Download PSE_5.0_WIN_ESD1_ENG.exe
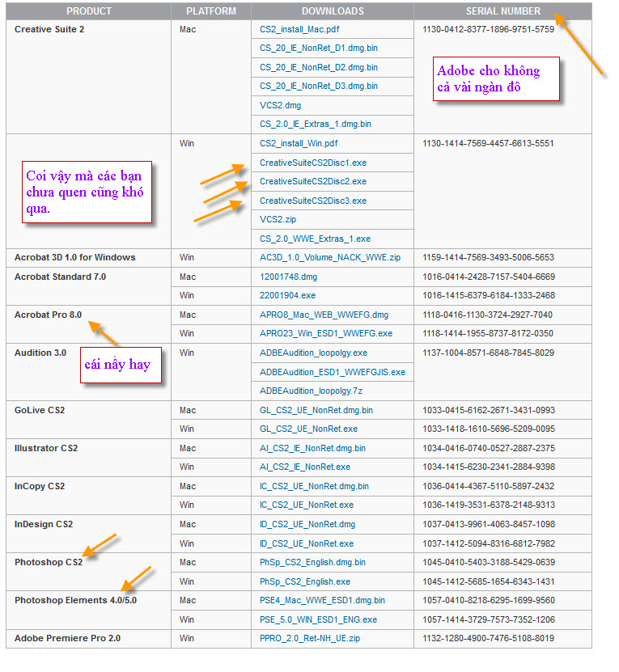This screenshot has height=672, width=619. click(318, 620)
